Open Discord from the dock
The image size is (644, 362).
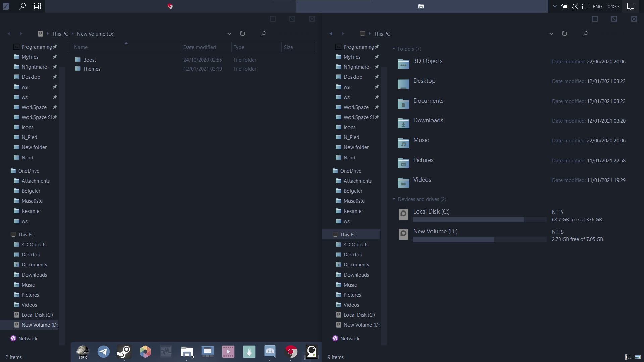click(270, 352)
